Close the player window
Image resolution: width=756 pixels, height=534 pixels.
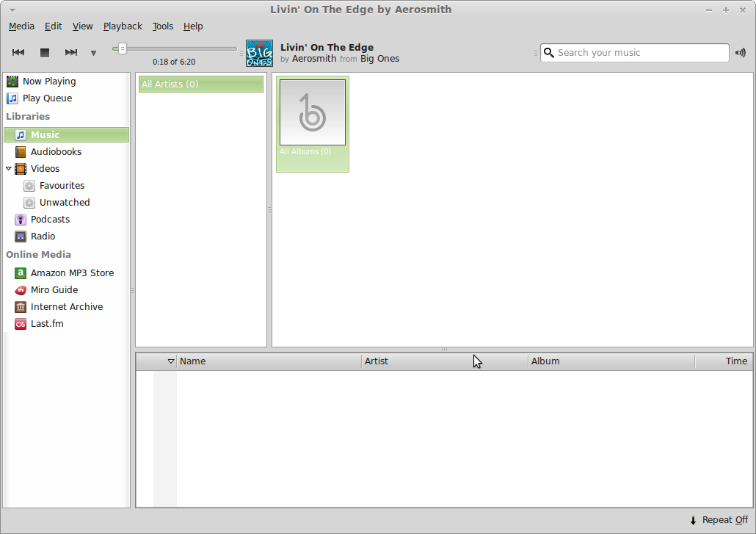point(743,10)
